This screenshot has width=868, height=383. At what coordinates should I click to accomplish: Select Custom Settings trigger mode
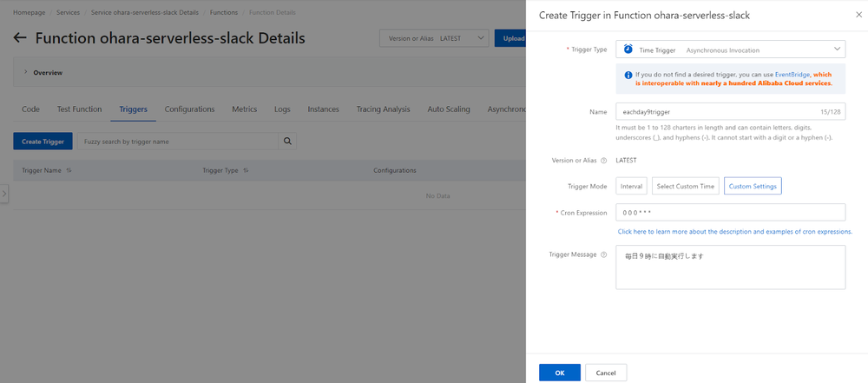pyautogui.click(x=753, y=186)
